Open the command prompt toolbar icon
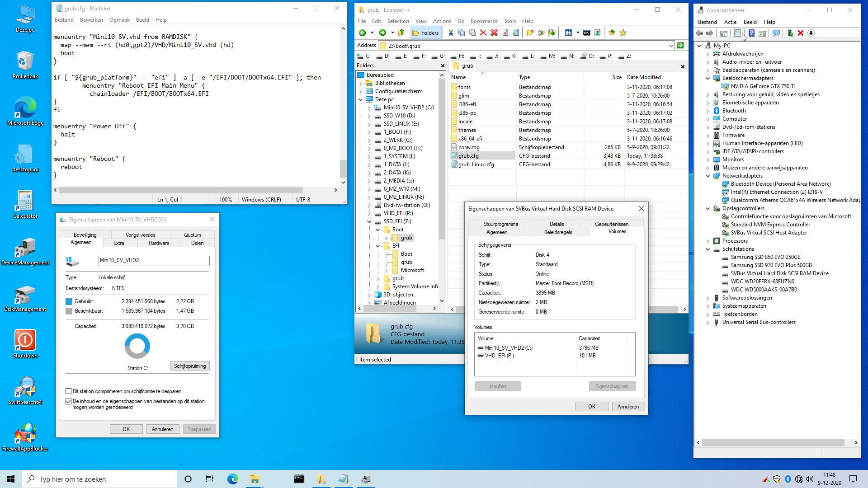This screenshot has height=488, width=868. point(586,33)
